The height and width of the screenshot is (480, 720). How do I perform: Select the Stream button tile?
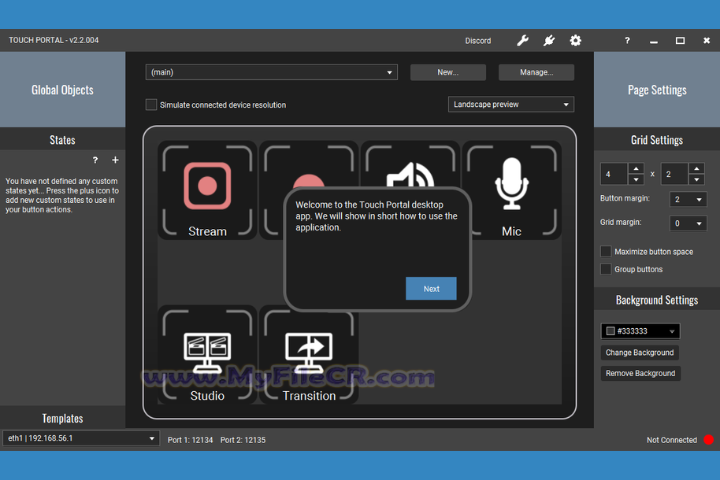207,190
